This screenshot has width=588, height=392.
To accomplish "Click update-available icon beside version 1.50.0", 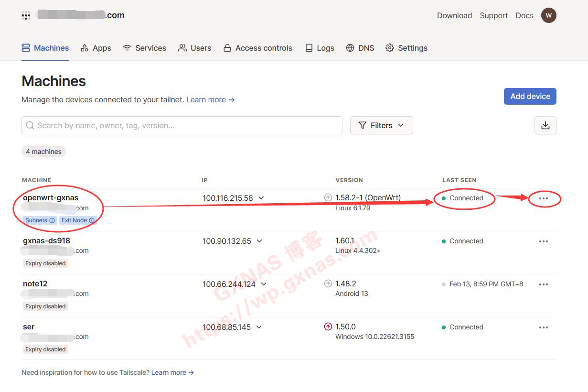I will point(328,327).
